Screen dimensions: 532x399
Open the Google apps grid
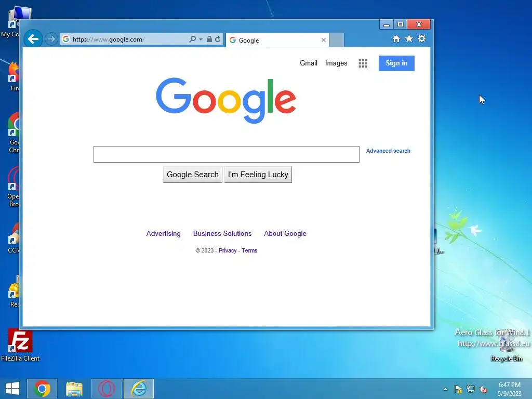[363, 63]
